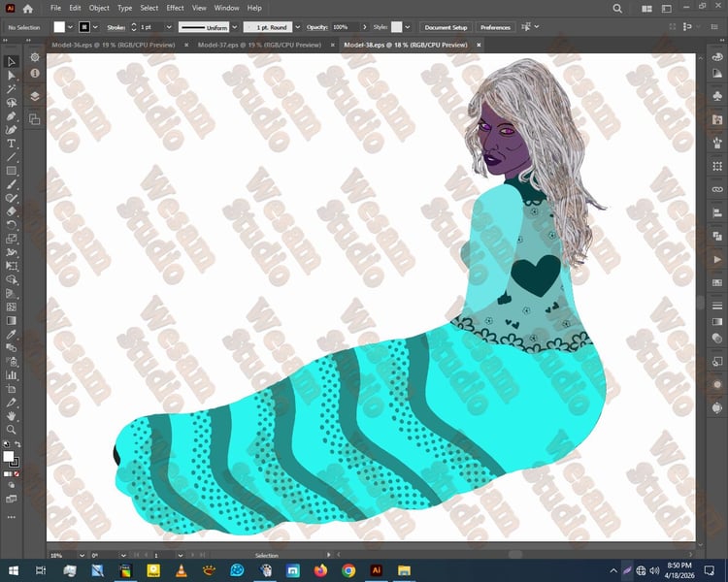Viewport: 728px width, 582px height.
Task: Click the Preferences button
Action: (x=495, y=27)
